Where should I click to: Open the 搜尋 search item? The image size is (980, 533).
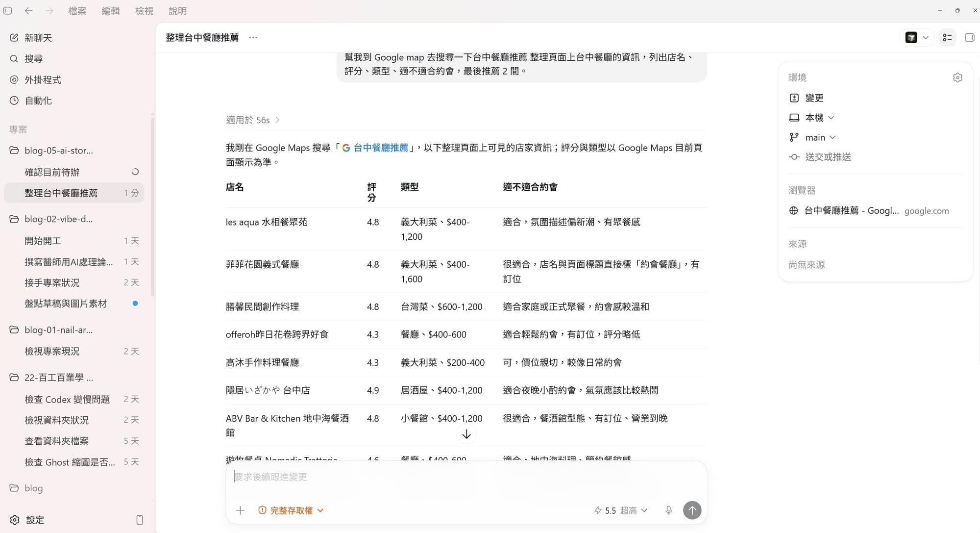pos(27,59)
